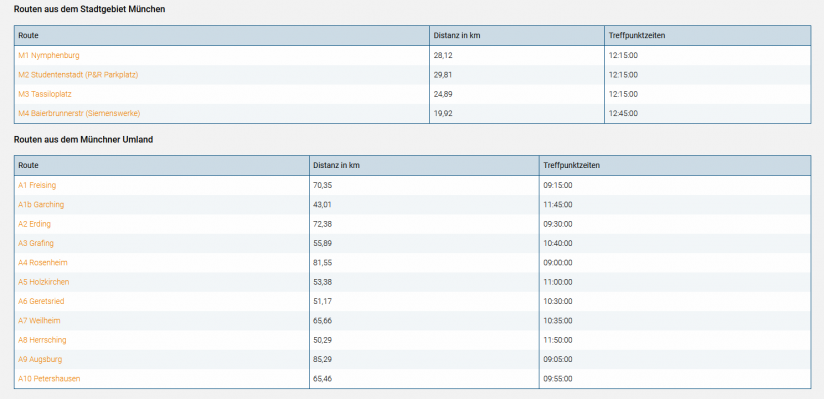Image resolution: width=824 pixels, height=399 pixels.
Task: Open the A6 Geretsried route link
Action: [42, 301]
